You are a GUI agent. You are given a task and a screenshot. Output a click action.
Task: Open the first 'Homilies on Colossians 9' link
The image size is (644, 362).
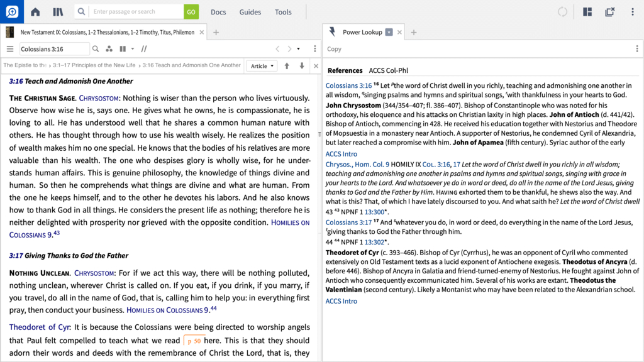(x=159, y=229)
